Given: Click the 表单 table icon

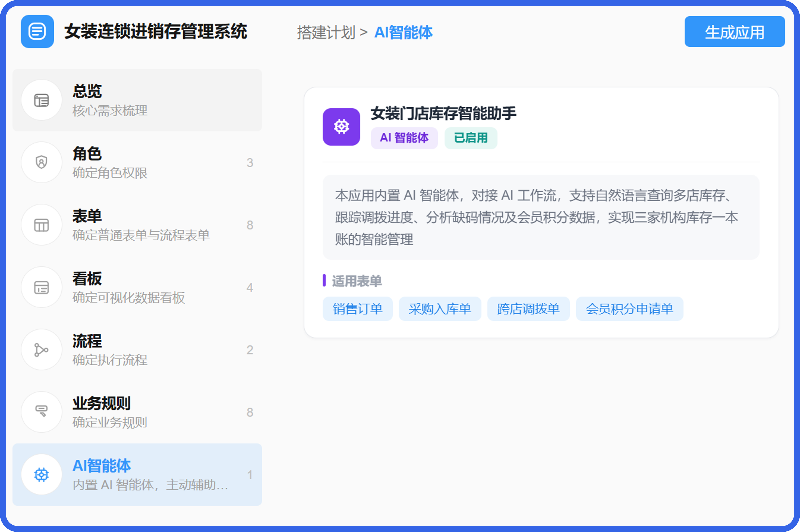Looking at the screenshot, I should (41, 225).
